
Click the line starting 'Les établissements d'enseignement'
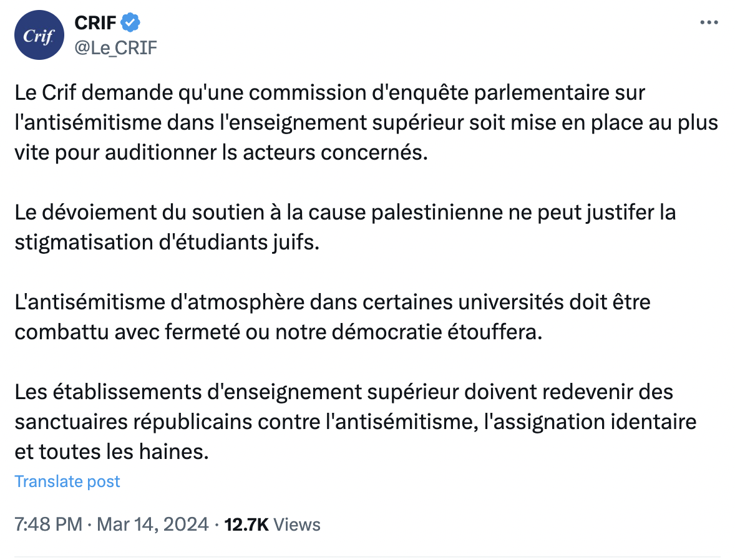[x=344, y=392]
